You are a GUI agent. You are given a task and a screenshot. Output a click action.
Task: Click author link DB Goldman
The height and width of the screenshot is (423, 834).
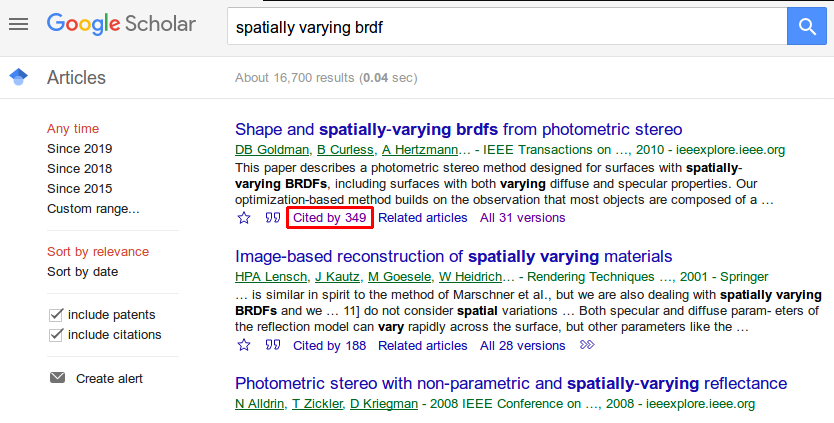pos(270,150)
